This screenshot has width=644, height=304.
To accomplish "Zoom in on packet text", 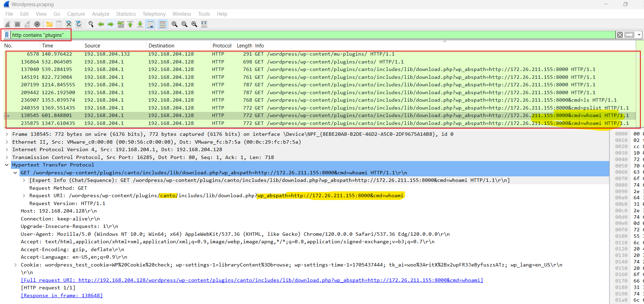I will (175, 24).
